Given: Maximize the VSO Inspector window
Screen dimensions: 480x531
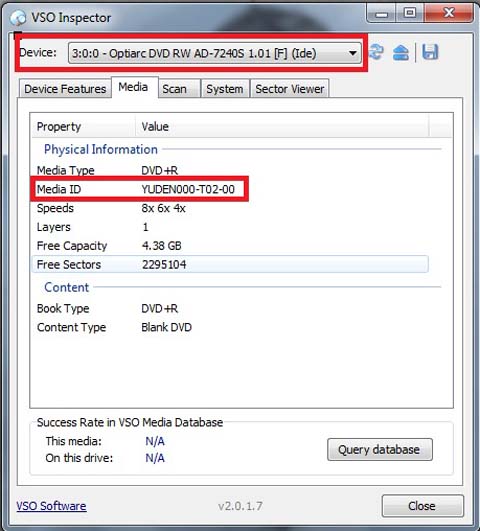Looking at the screenshot, I should [410, 13].
